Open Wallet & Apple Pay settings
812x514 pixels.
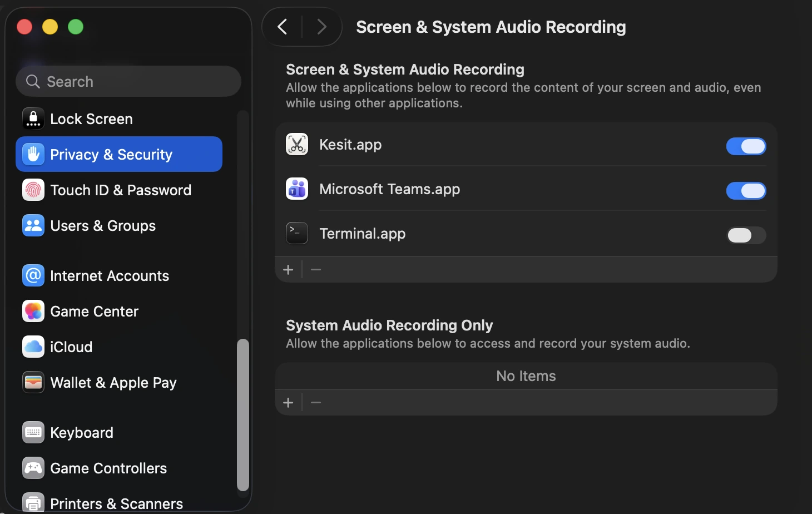coord(119,382)
